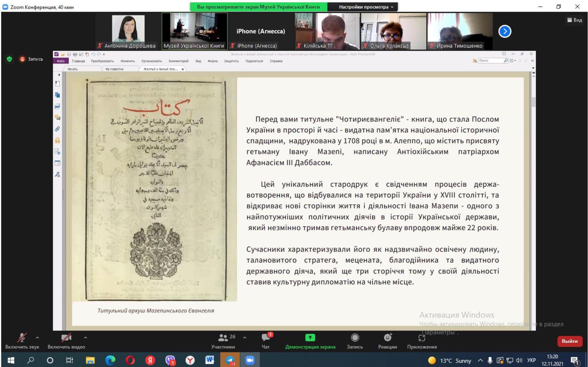Expand video options arrow beside camera
This screenshot has height=367, width=588.
85,338
